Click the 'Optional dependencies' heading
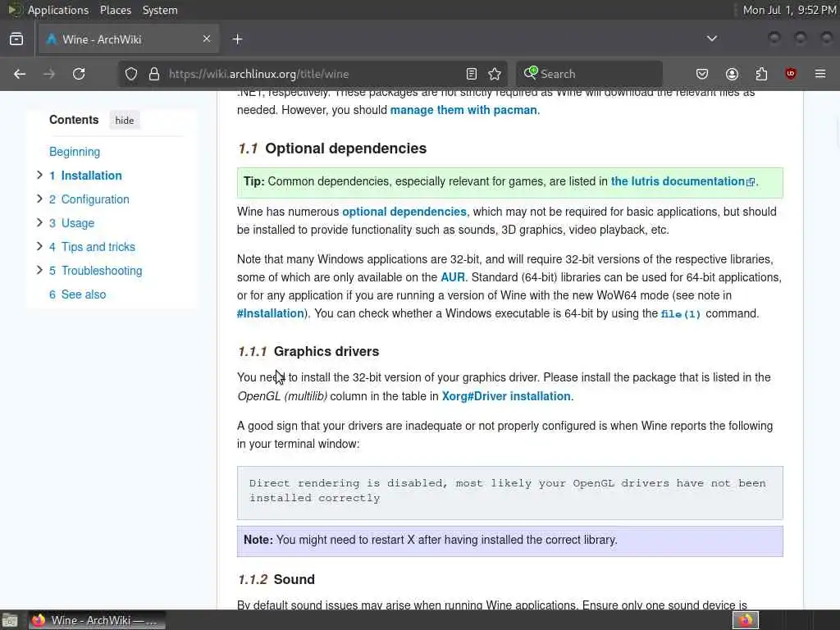 345,148
